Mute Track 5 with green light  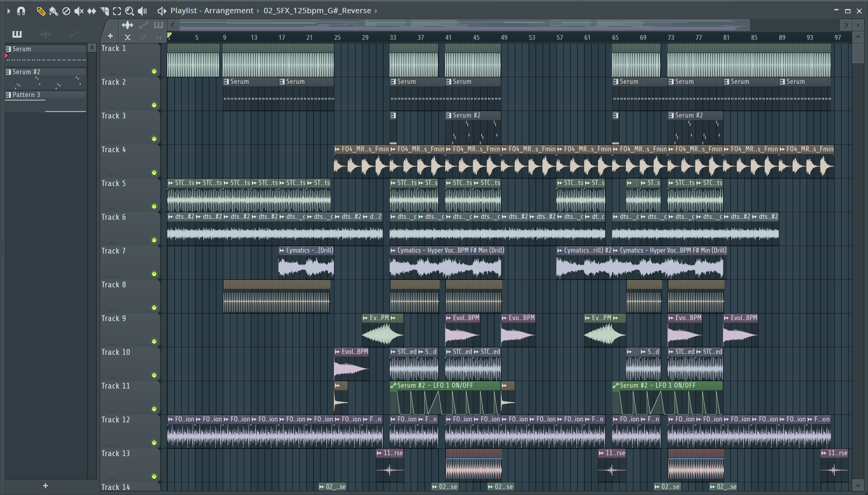pos(154,206)
